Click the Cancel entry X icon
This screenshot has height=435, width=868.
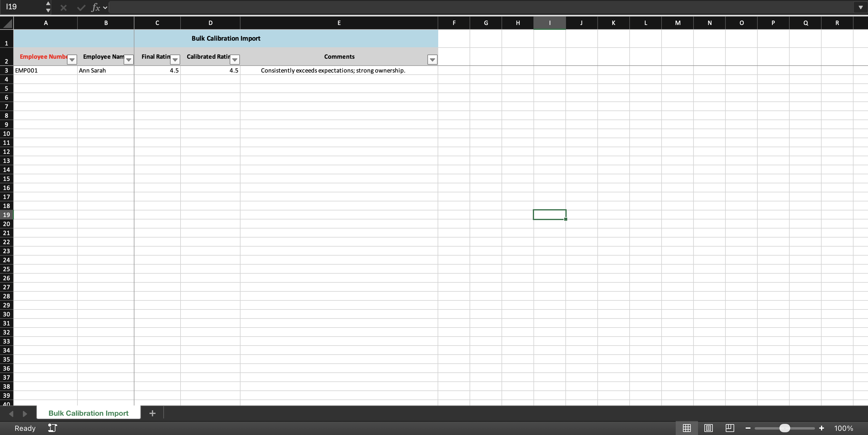pos(63,8)
